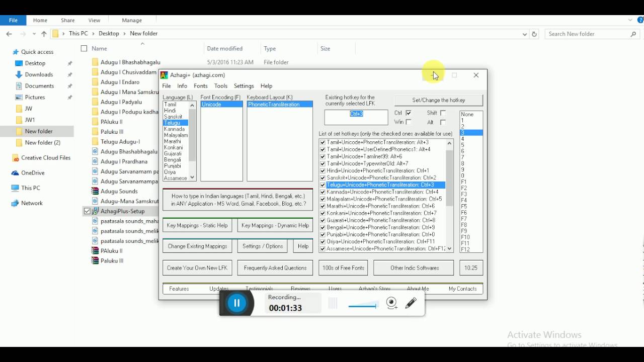The width and height of the screenshot is (644, 362).
Task: Uncheck the AzhagiPlus-Setup file checkbox
Action: point(87,211)
